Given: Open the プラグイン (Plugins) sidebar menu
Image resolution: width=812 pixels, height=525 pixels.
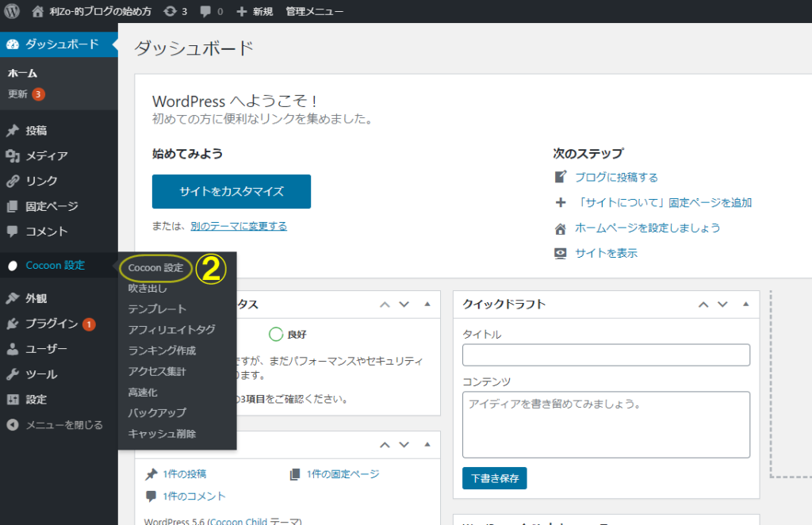Looking at the screenshot, I should point(51,324).
